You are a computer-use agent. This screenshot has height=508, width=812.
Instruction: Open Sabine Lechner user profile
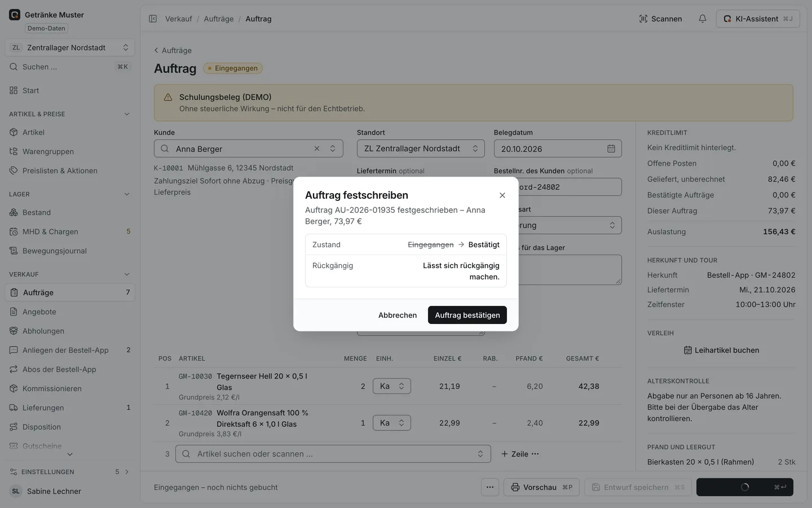point(70,491)
